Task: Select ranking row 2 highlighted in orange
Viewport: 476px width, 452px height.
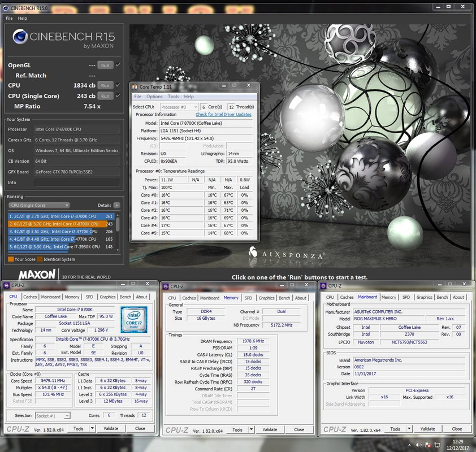Action: (60, 224)
